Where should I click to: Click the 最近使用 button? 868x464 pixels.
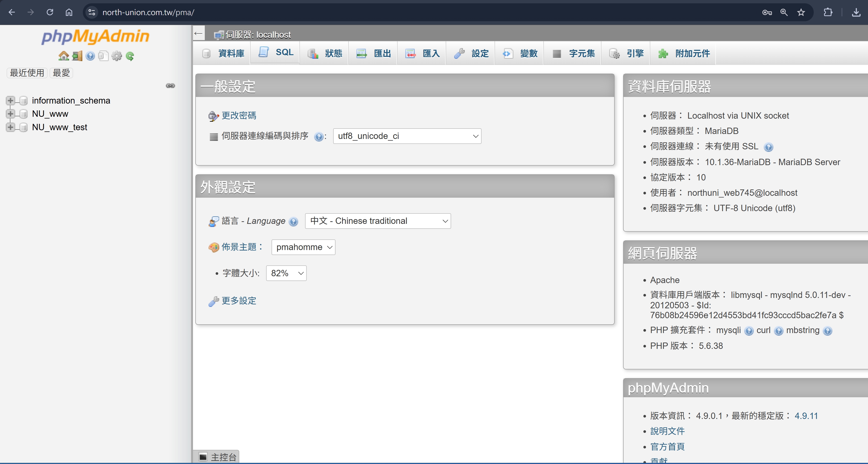coord(27,73)
